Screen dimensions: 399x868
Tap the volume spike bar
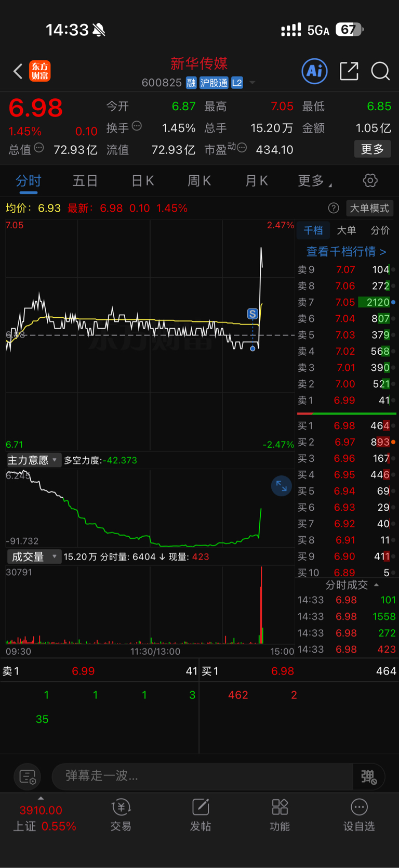tap(261, 606)
